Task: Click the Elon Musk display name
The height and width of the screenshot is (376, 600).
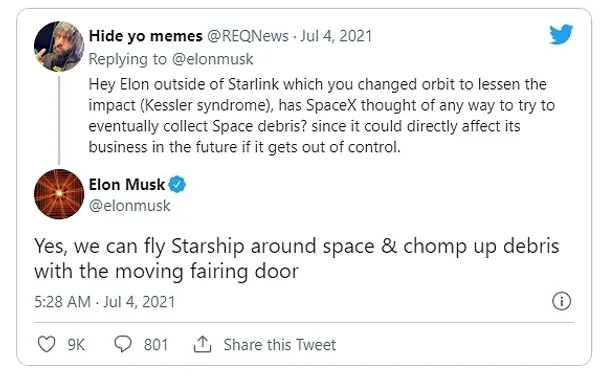Action: tap(127, 184)
